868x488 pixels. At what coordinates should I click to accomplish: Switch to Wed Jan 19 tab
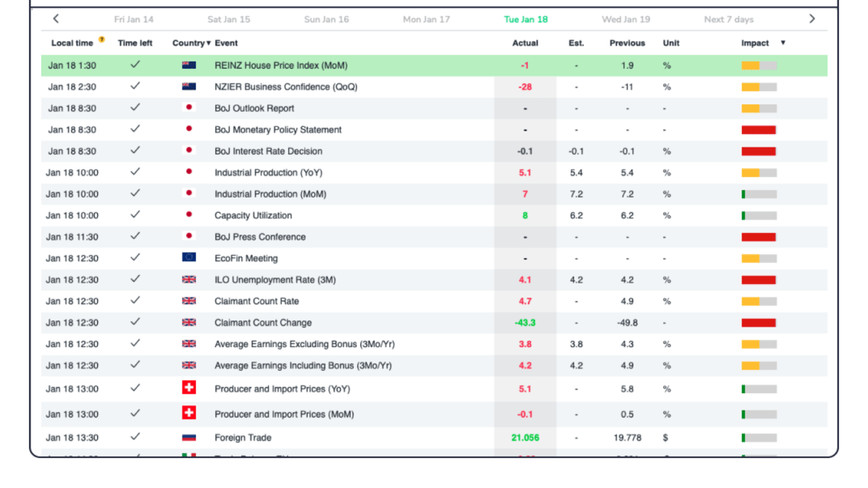pos(626,19)
